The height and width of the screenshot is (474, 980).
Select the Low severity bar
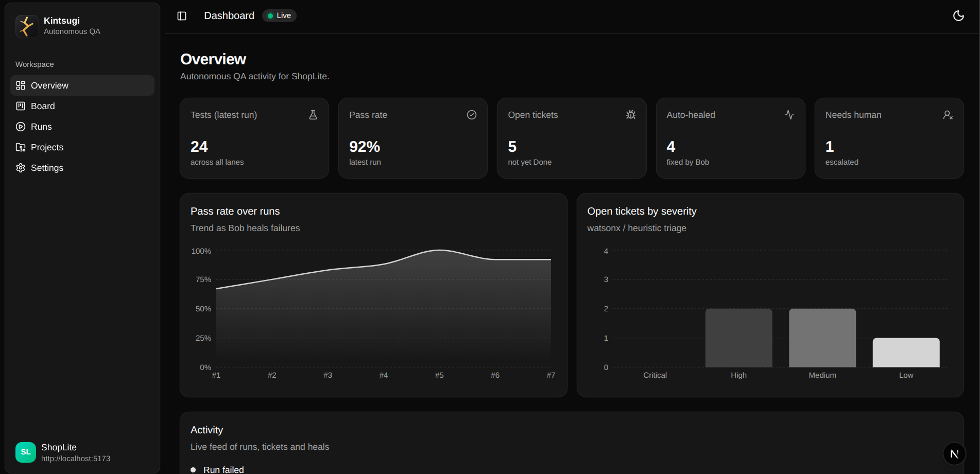pos(906,353)
